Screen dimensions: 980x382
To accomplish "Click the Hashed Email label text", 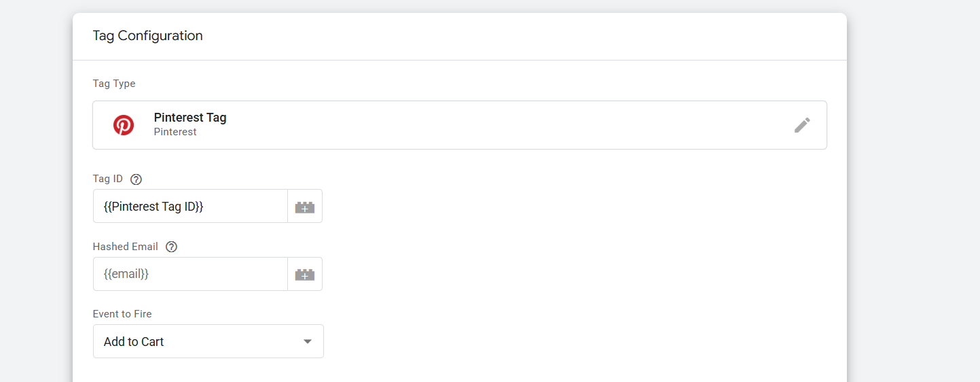I will click(x=126, y=247).
